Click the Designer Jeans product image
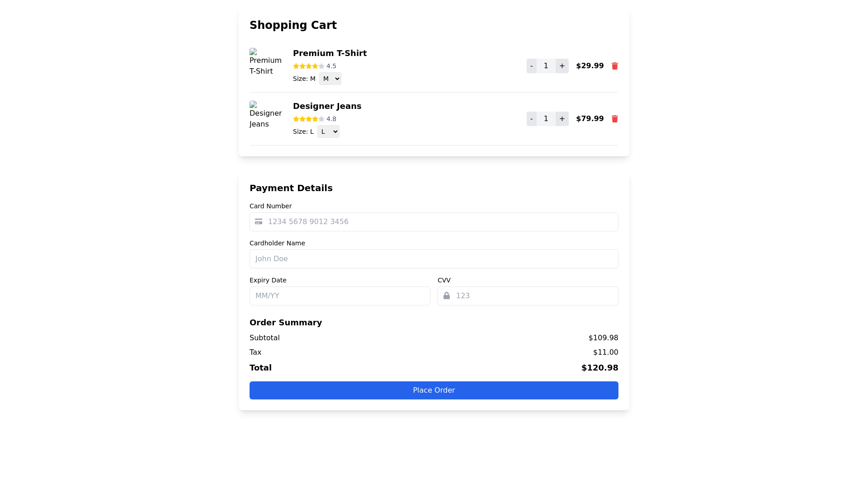Image resolution: width=868 pixels, height=488 pixels. pyautogui.click(x=266, y=115)
